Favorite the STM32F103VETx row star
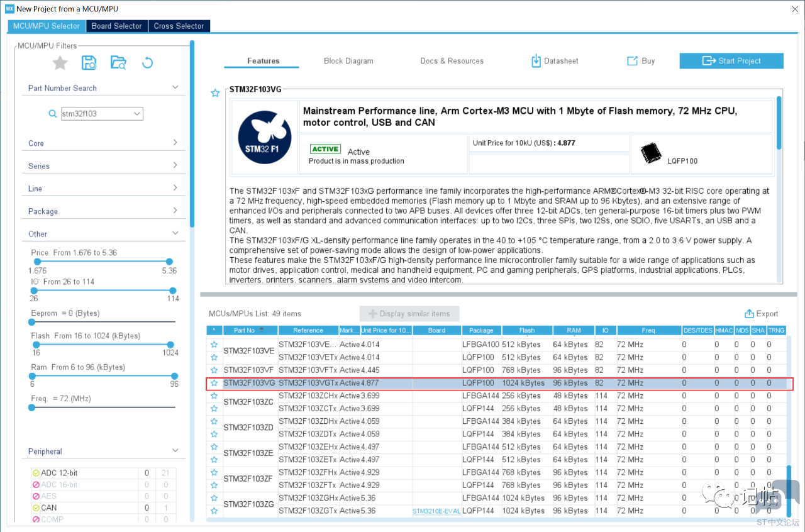The width and height of the screenshot is (805, 532). (x=214, y=358)
